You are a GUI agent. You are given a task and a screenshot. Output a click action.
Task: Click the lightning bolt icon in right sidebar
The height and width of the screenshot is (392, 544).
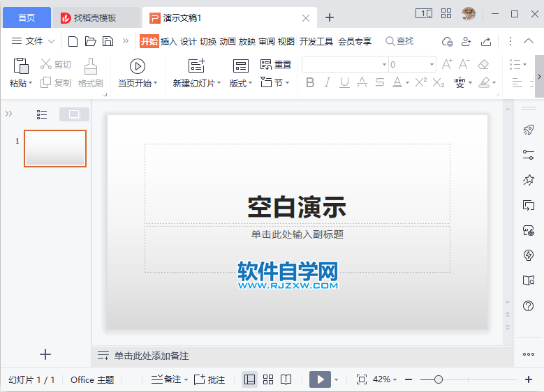click(x=529, y=255)
